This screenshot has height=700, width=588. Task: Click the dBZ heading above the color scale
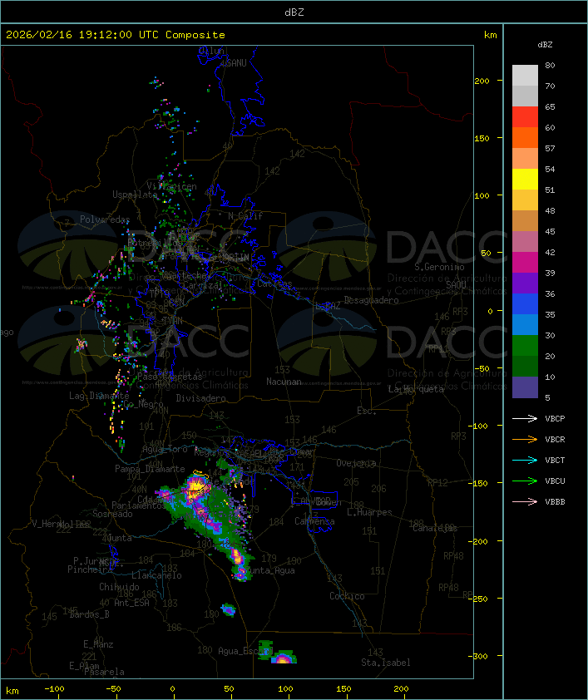tap(545, 45)
